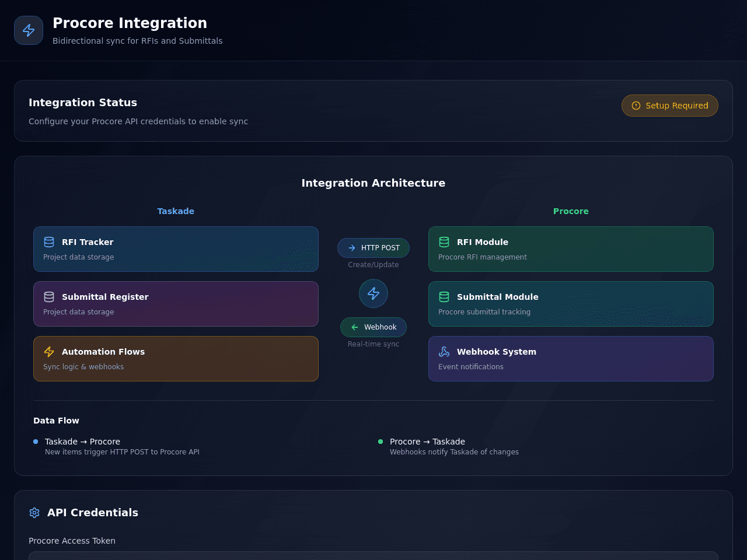Click the Data Flow heading
This screenshot has height=560, width=747.
(x=56, y=421)
